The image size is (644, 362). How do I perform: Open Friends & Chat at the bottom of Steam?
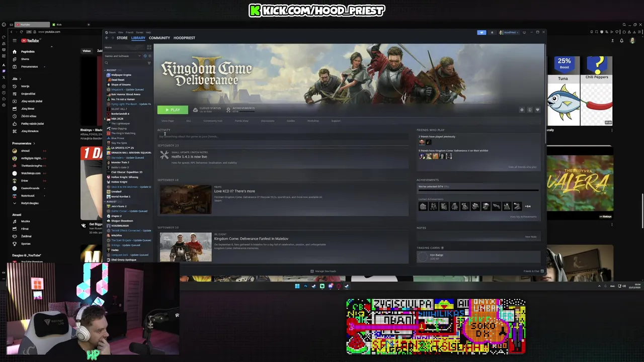point(533,271)
